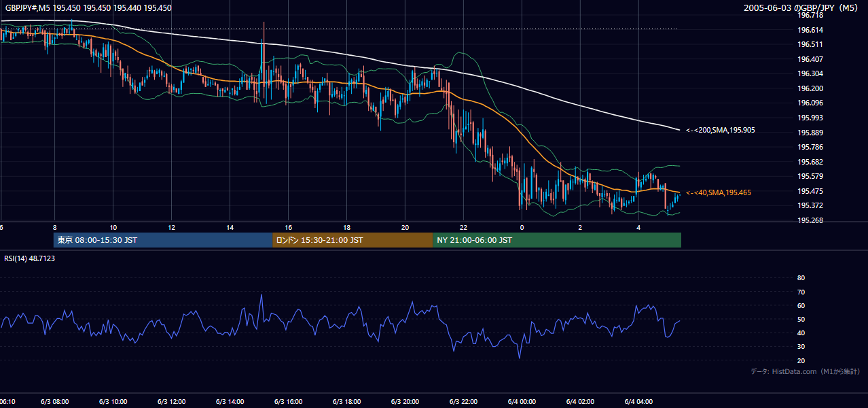Click the 6/3 16:00 time axis label

[x=288, y=401]
